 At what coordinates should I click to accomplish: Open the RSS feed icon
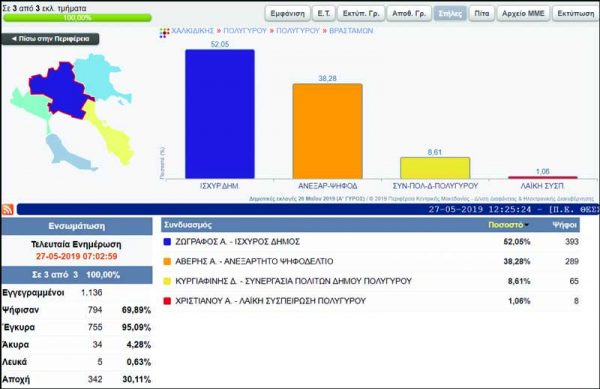[8, 210]
